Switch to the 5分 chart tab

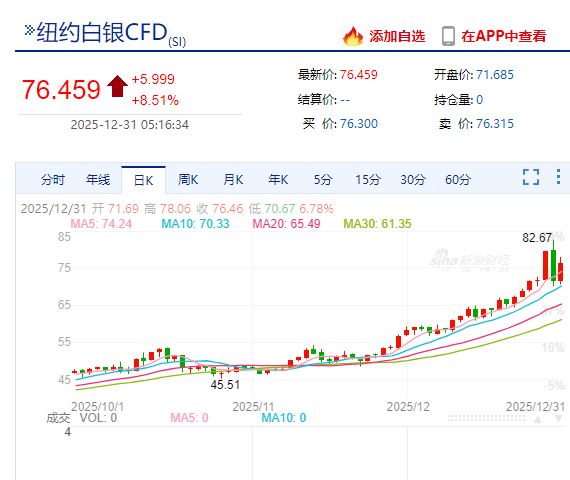click(x=323, y=180)
